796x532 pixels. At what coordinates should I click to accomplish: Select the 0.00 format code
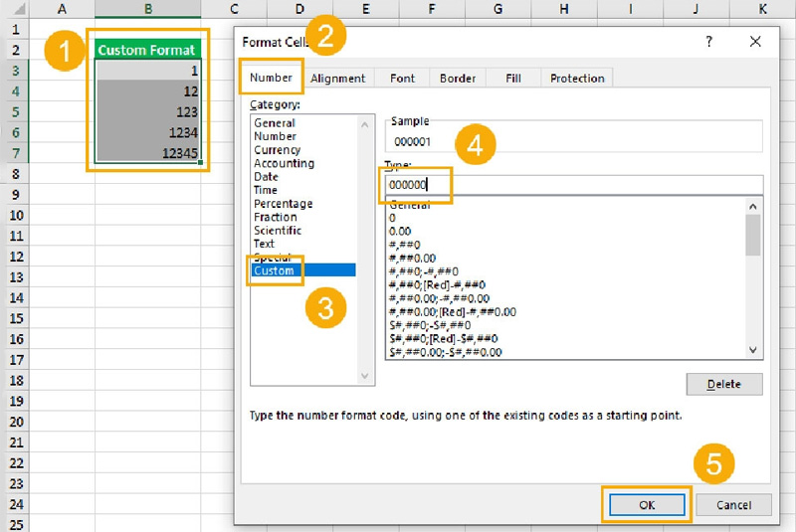[x=401, y=231]
